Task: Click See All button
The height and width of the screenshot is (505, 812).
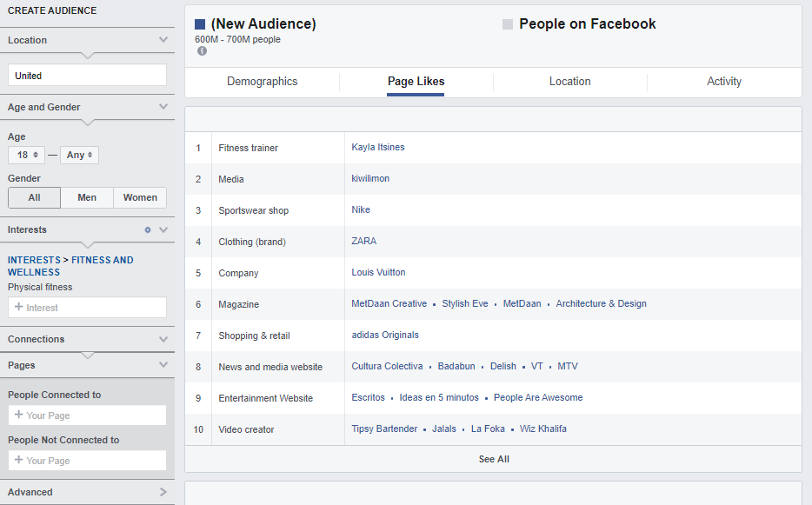Action: [494, 459]
